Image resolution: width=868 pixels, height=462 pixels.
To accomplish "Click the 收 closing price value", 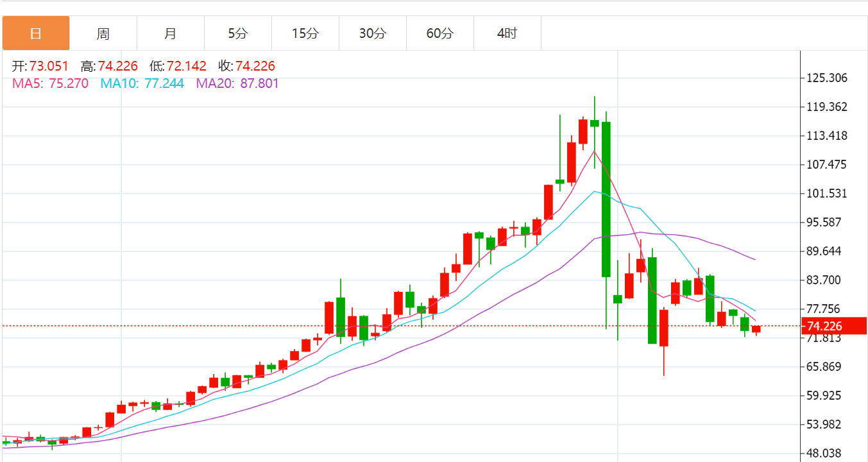I will pos(255,66).
